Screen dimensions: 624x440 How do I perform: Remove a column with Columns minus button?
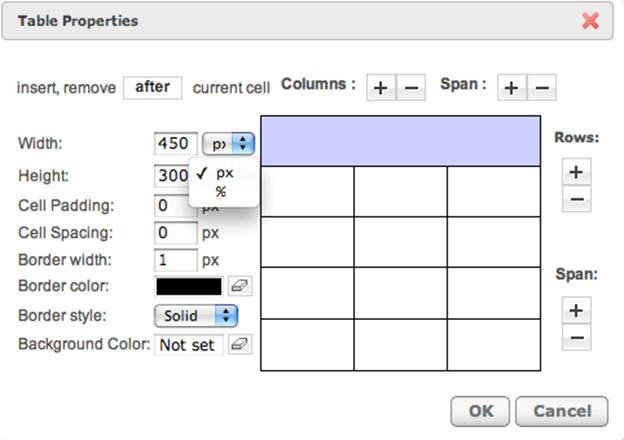tap(411, 87)
